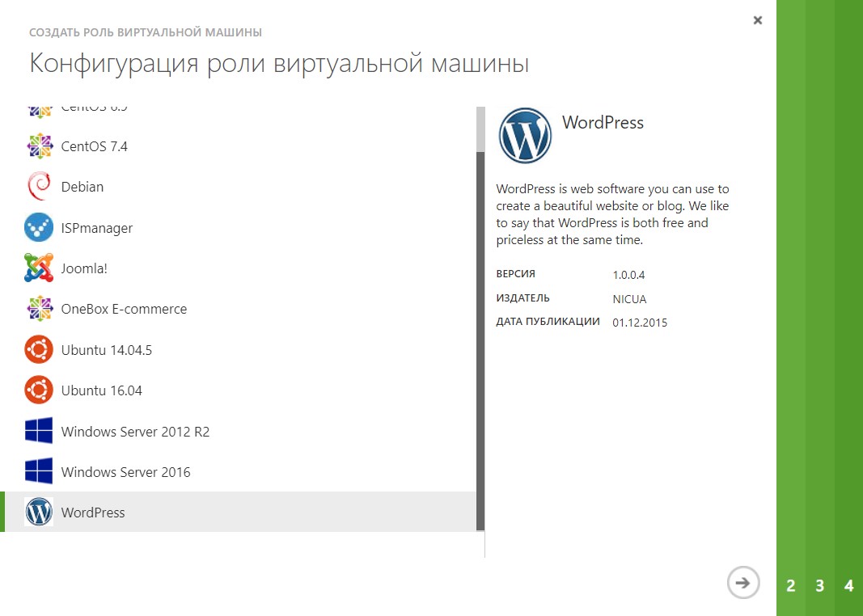Click the Joomla! logo icon
Screen dimensions: 863x616
point(39,268)
